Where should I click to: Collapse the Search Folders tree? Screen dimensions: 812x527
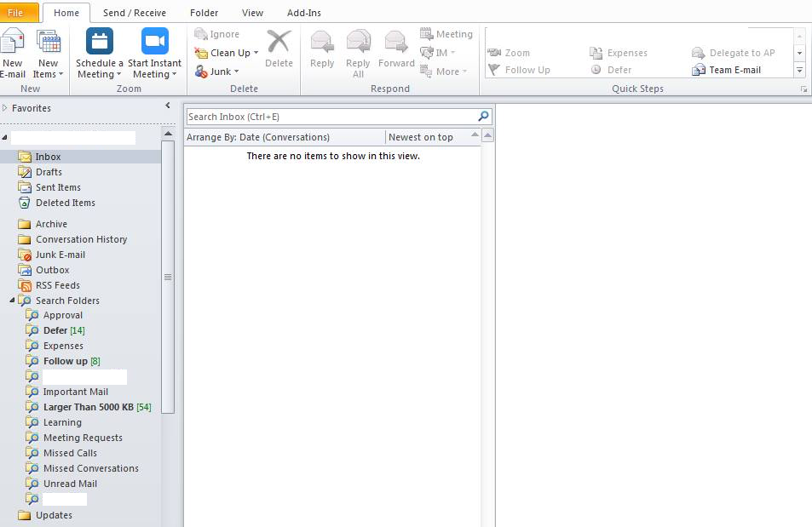pos(11,301)
